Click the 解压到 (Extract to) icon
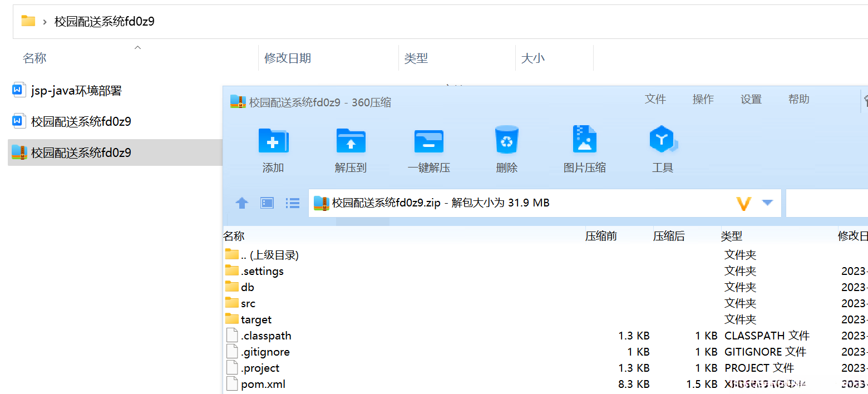 tap(351, 141)
